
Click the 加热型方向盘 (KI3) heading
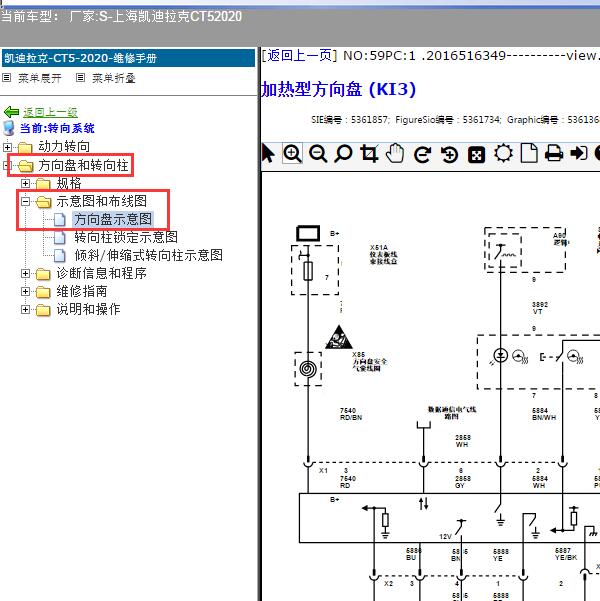338,89
